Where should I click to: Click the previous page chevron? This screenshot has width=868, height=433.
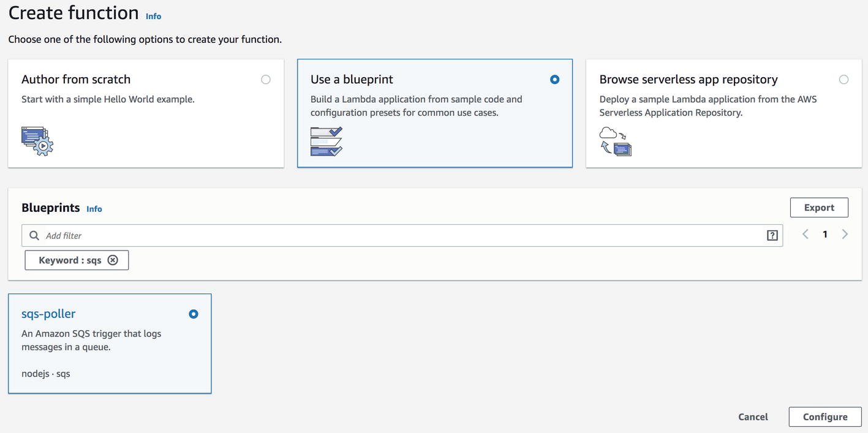(x=805, y=234)
